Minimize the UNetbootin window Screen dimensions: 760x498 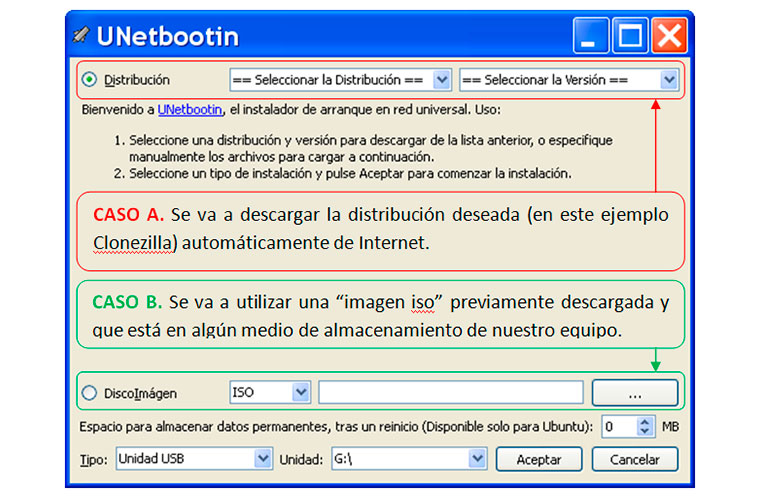pyautogui.click(x=590, y=35)
